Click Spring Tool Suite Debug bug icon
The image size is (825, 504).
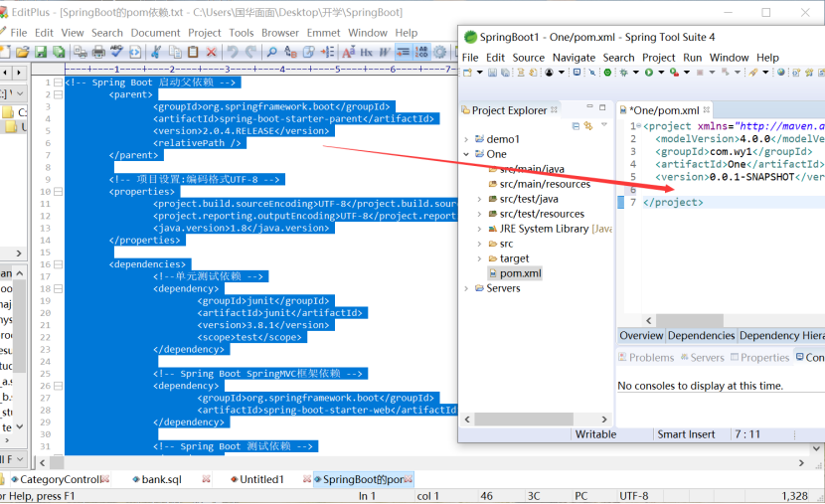point(624,73)
